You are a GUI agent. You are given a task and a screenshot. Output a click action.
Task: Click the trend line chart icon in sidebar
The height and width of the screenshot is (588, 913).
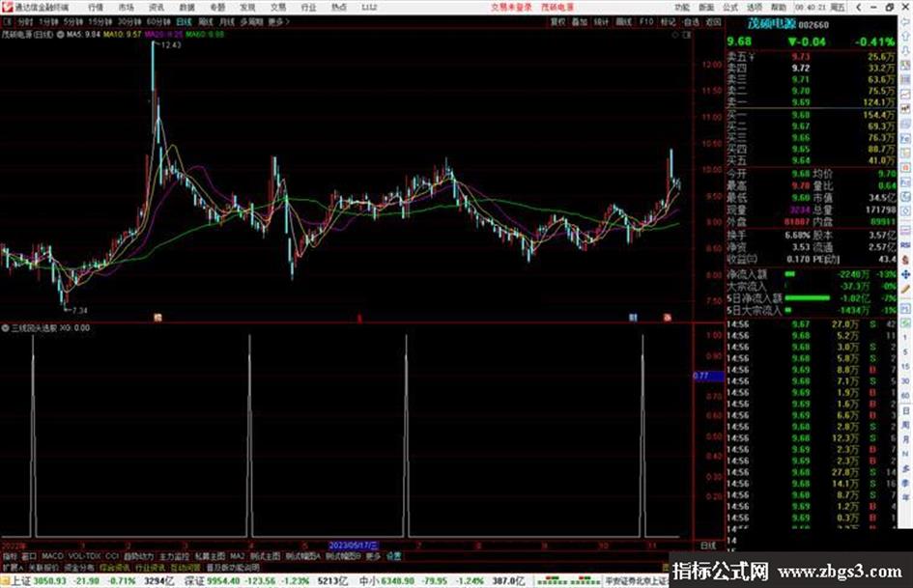point(906,95)
